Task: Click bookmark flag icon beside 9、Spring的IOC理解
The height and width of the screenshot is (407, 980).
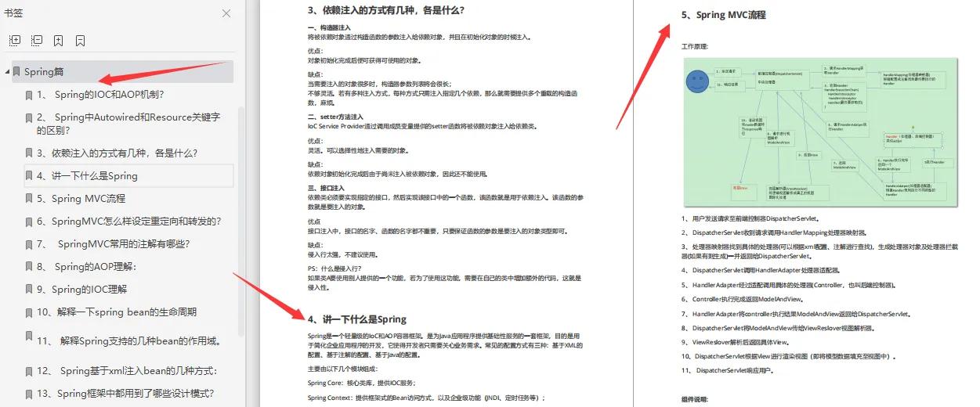Action: 29,290
